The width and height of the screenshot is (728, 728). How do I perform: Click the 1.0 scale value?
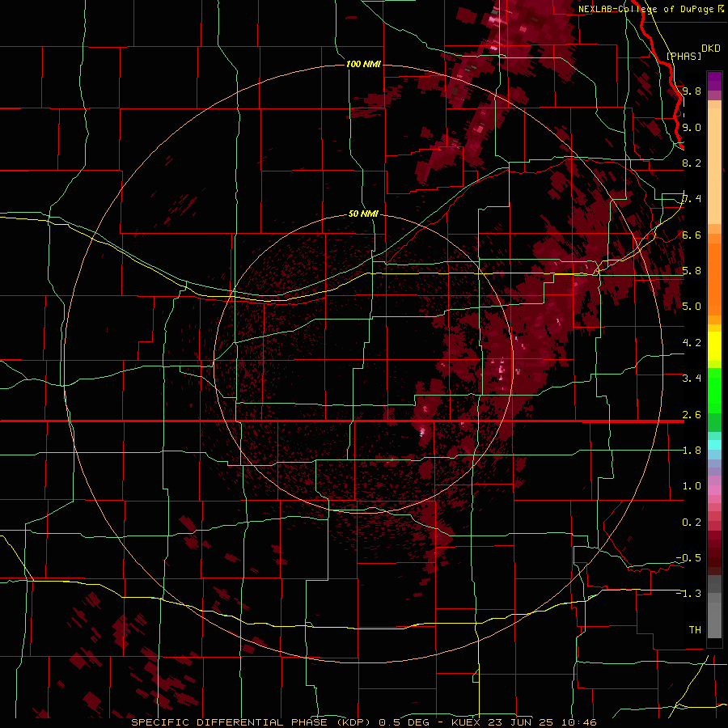coord(692,486)
